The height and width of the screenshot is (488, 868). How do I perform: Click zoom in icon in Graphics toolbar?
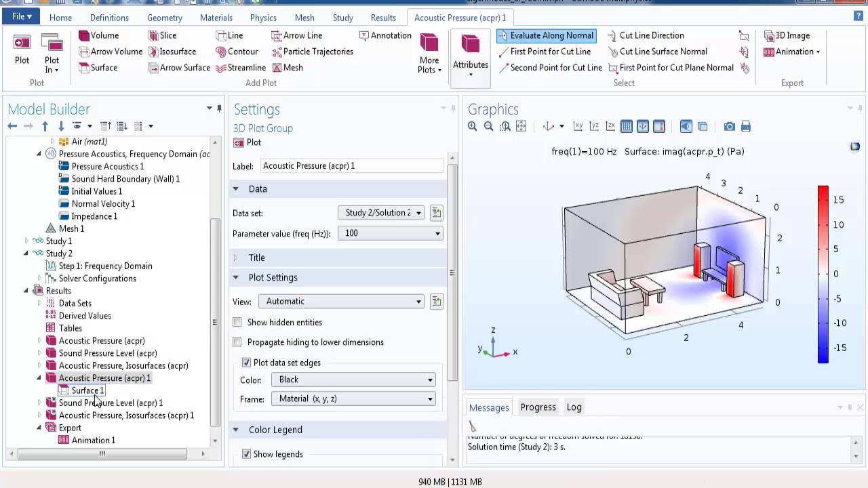[473, 126]
